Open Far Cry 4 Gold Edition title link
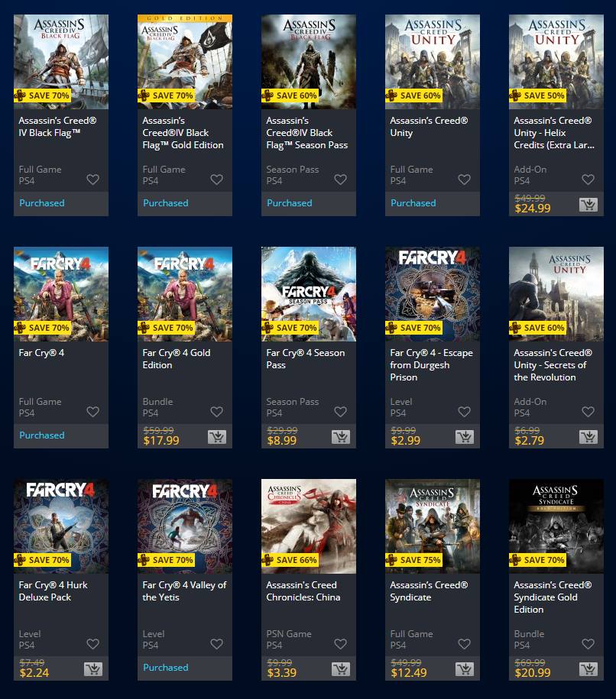 click(177, 359)
